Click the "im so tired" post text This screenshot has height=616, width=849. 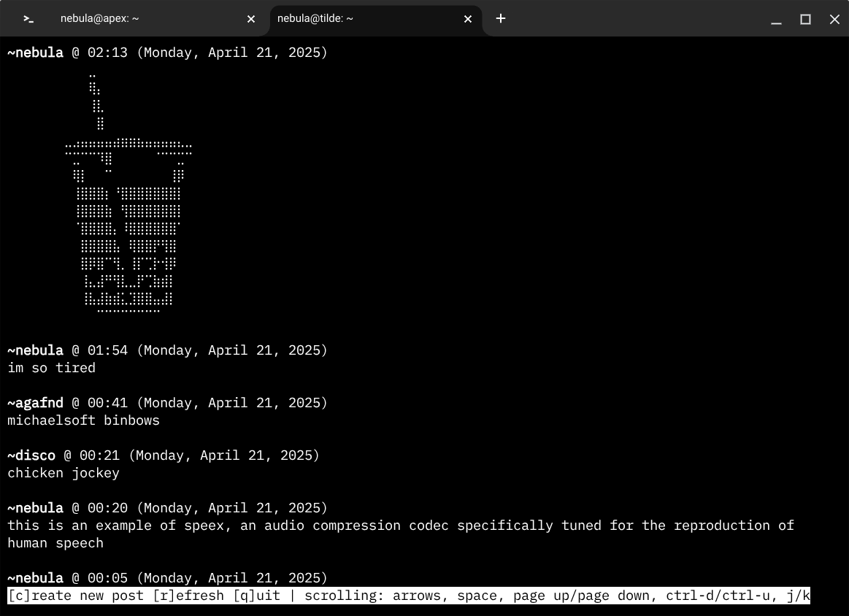(51, 368)
